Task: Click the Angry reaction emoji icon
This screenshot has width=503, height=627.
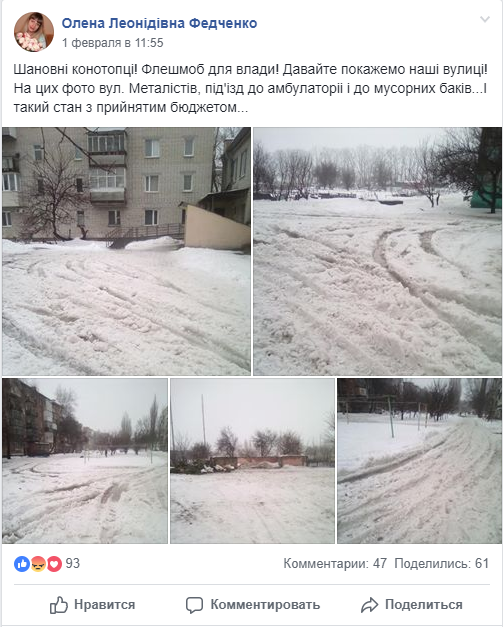Action: click(38, 564)
